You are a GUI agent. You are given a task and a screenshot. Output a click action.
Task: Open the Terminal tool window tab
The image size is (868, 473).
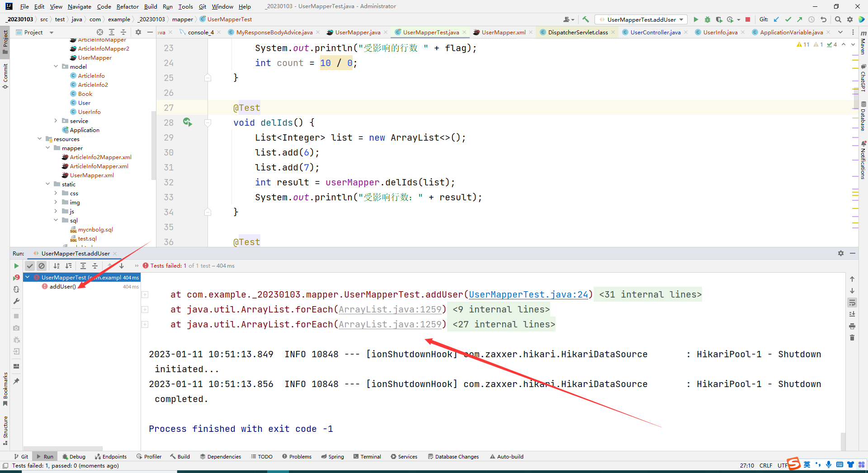367,457
